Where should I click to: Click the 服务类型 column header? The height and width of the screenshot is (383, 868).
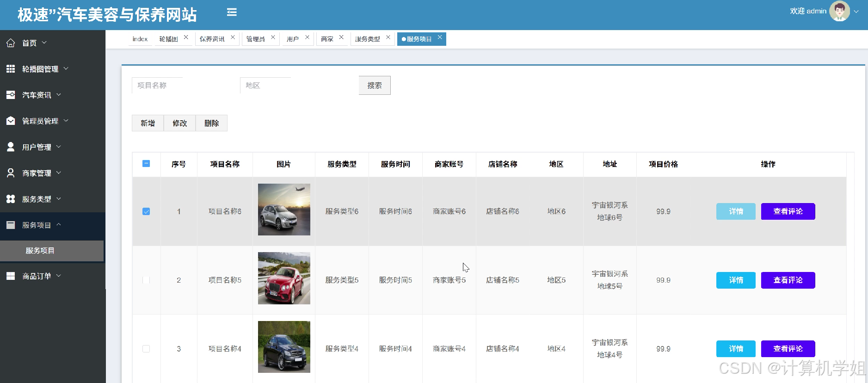pos(342,164)
